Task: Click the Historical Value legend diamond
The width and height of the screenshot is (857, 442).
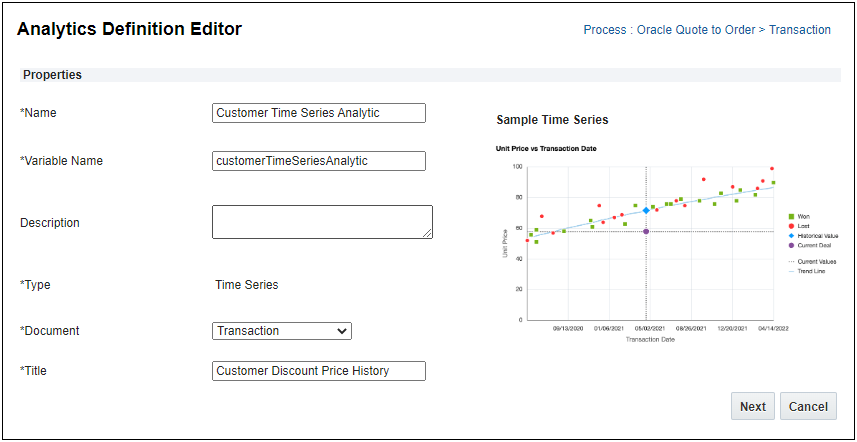Action: pyautogui.click(x=791, y=236)
